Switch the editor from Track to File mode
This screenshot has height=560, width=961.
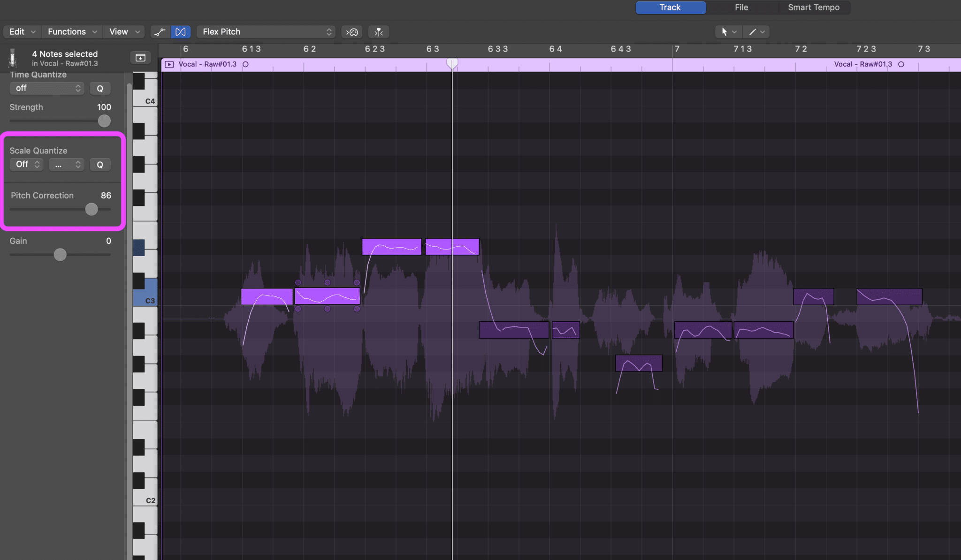point(741,7)
